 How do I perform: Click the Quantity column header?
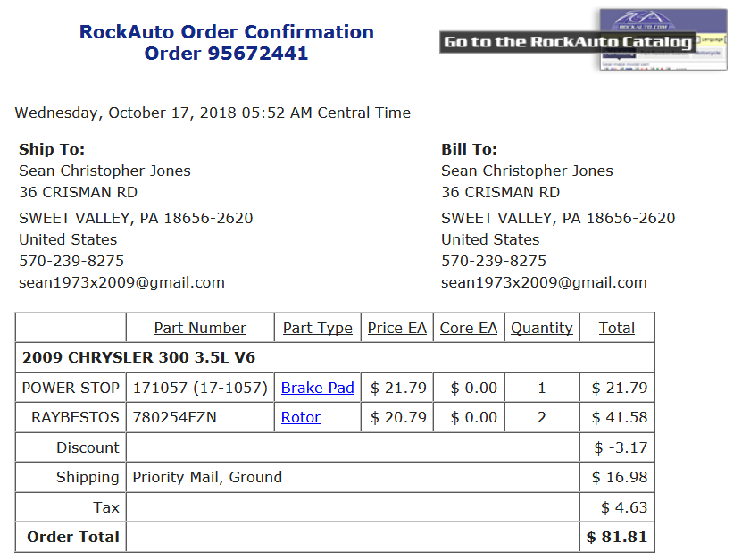(542, 328)
